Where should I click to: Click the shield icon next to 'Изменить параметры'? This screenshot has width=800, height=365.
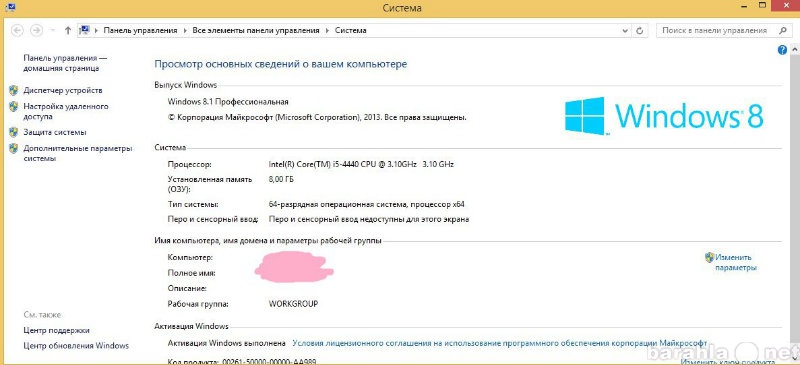pos(709,257)
